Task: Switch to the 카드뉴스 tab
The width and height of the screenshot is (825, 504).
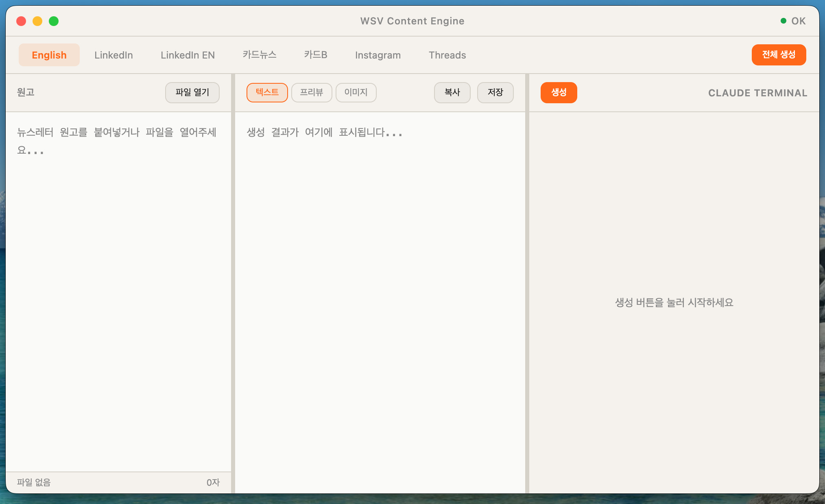Action: pos(259,55)
